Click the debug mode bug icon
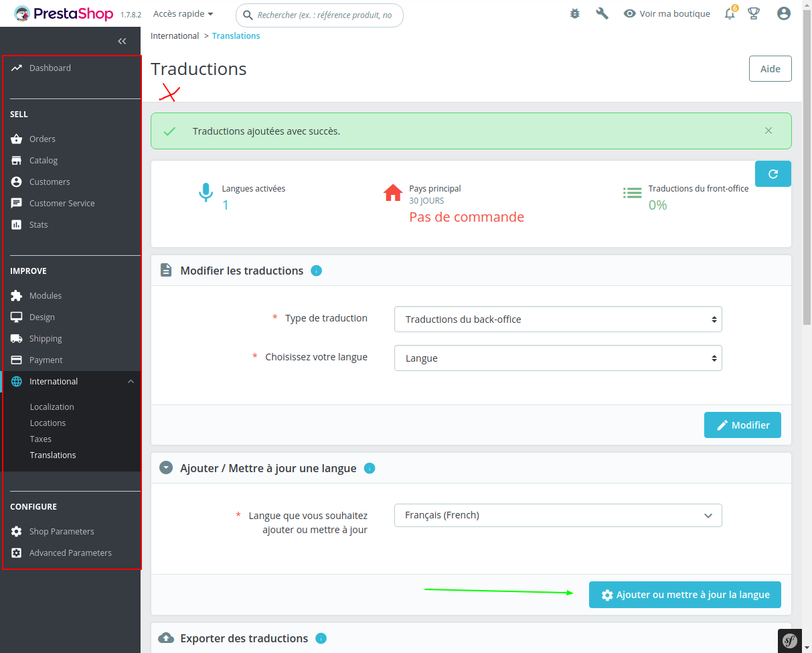This screenshot has height=653, width=812. (x=574, y=13)
